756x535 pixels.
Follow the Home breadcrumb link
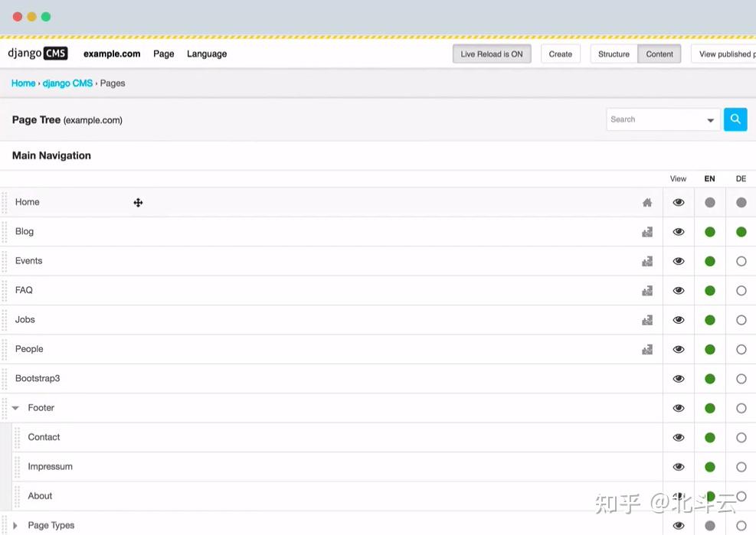click(23, 83)
